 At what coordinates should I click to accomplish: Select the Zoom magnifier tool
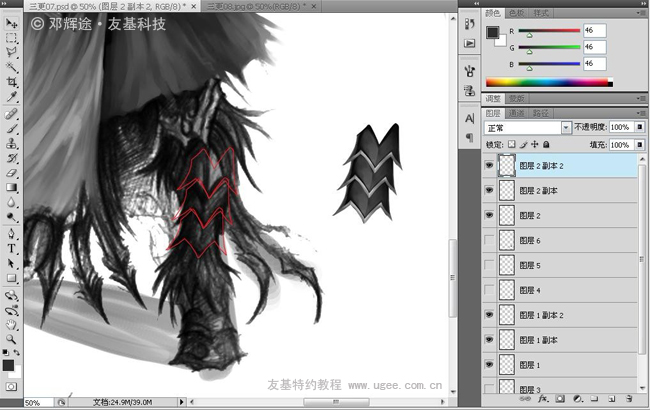(12, 338)
